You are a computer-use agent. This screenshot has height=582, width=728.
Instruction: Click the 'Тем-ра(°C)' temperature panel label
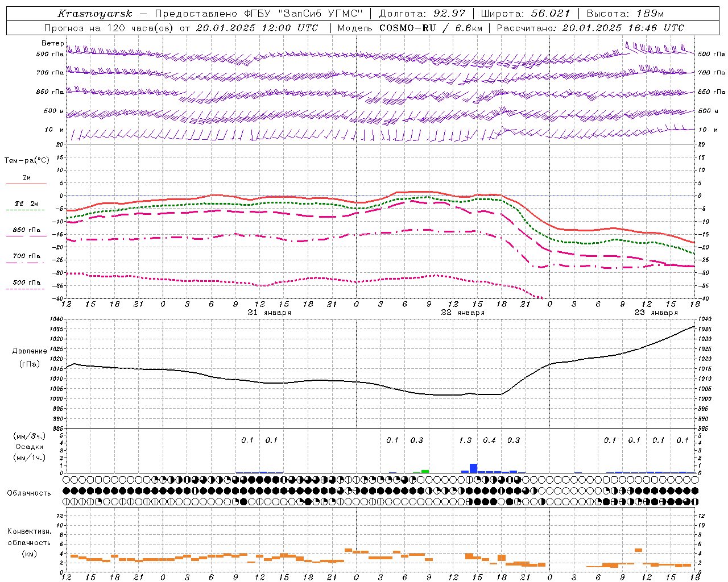pos(27,161)
